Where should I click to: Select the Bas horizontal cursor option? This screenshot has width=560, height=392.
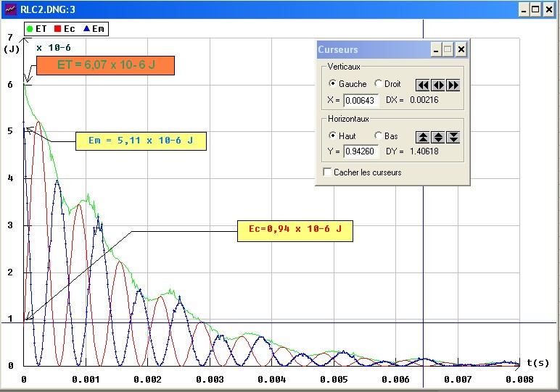[x=378, y=136]
